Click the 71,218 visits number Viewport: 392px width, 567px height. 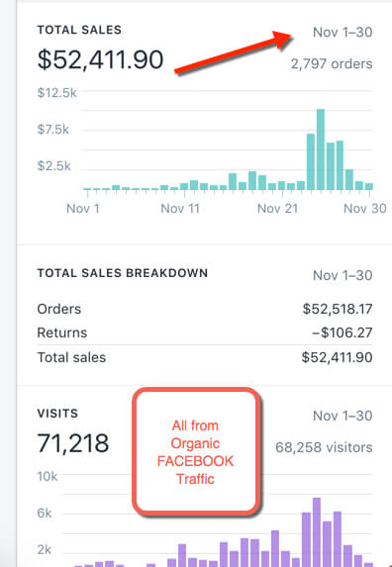[x=73, y=443]
